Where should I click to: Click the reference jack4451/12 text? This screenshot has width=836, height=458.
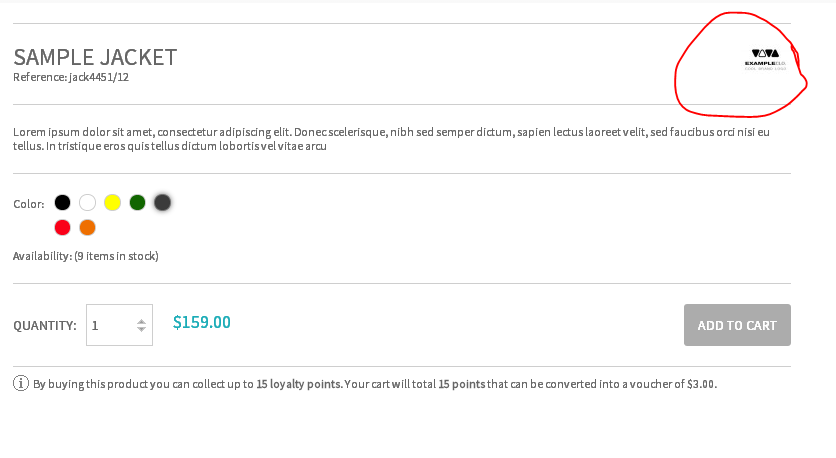tap(71, 77)
